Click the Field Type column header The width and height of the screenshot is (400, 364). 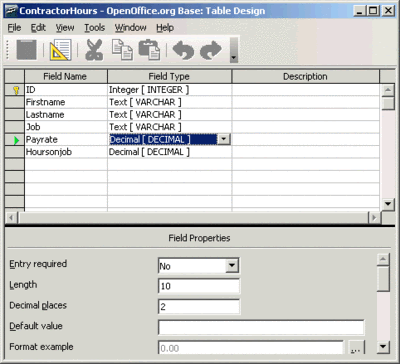point(170,76)
